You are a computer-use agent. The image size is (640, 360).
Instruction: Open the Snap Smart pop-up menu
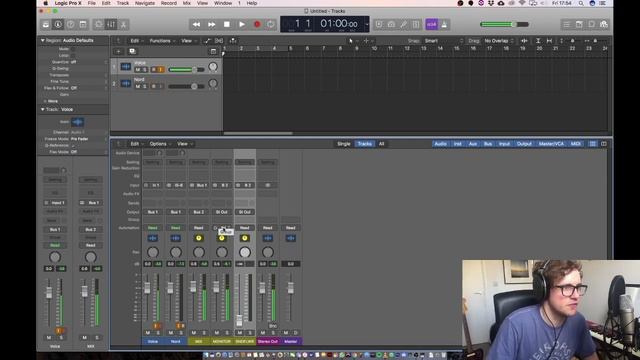coord(443,41)
